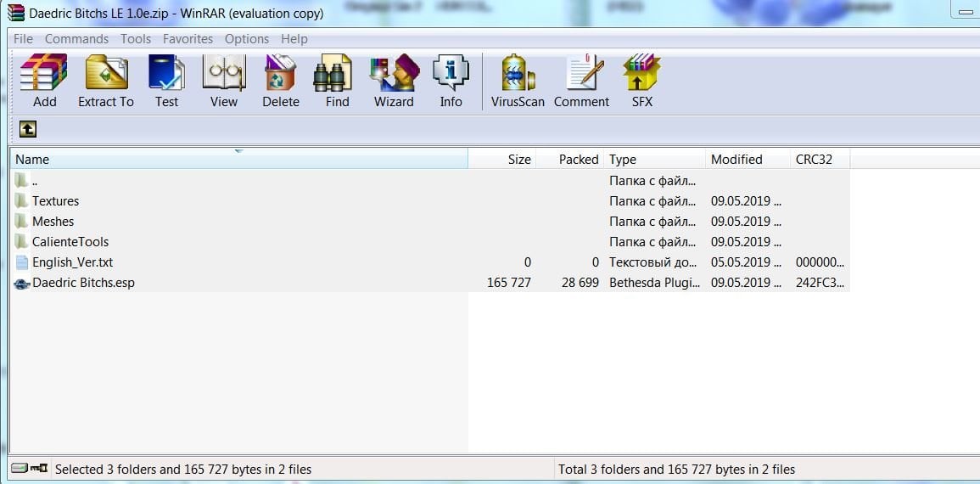Open the File menu

coord(23,39)
